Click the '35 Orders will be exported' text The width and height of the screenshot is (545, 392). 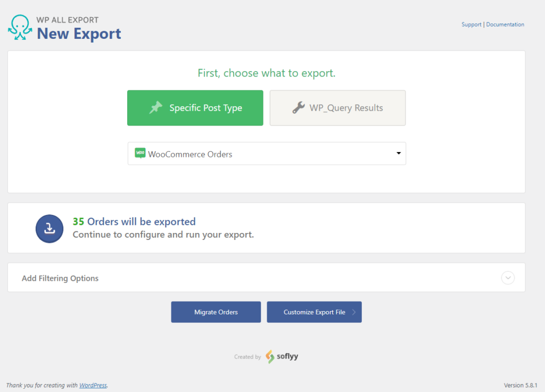click(134, 221)
